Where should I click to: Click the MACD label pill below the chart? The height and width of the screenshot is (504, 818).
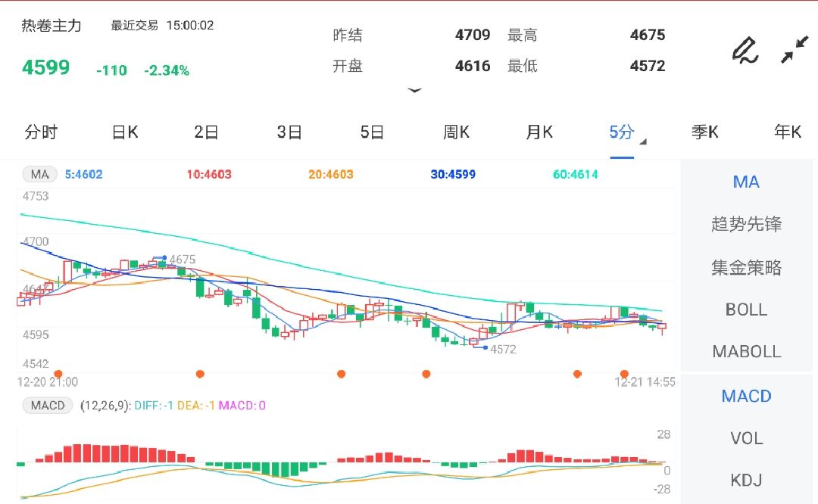pyautogui.click(x=47, y=406)
